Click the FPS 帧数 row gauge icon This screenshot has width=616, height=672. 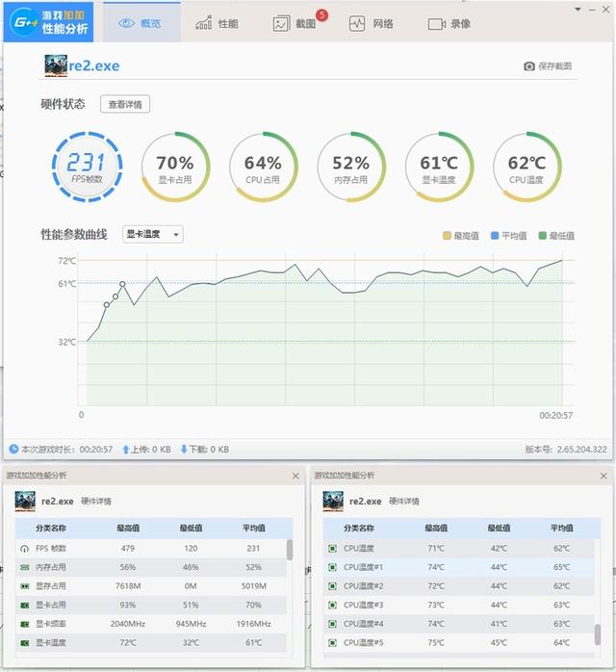(24, 549)
